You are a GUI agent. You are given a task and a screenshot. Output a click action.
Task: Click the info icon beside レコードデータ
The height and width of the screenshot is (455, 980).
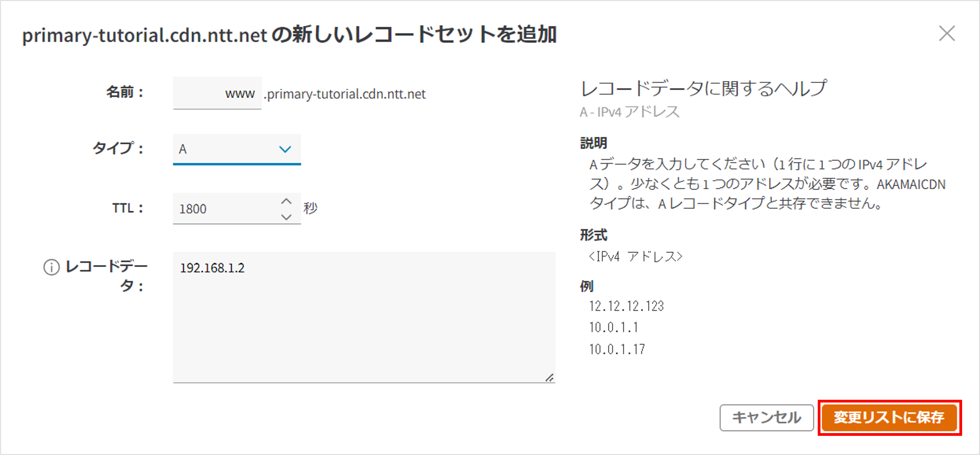[x=51, y=267]
